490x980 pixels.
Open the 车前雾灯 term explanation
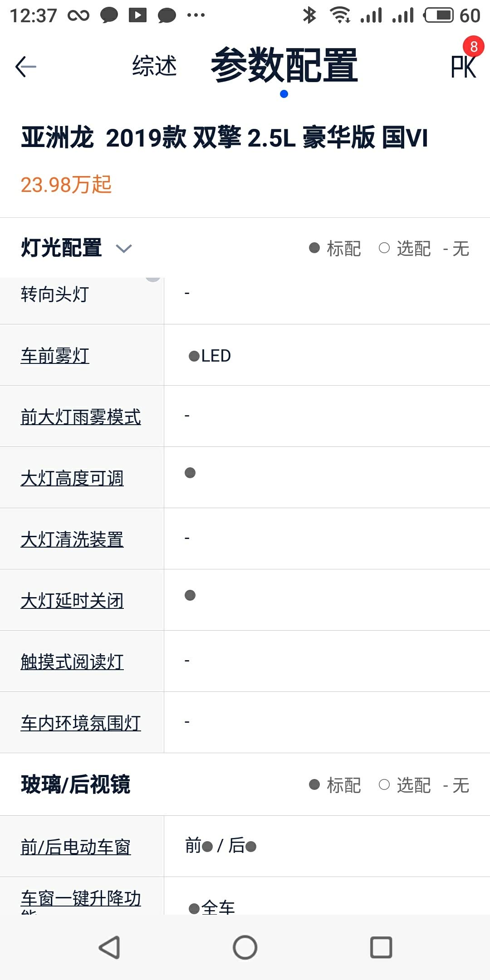click(x=55, y=355)
